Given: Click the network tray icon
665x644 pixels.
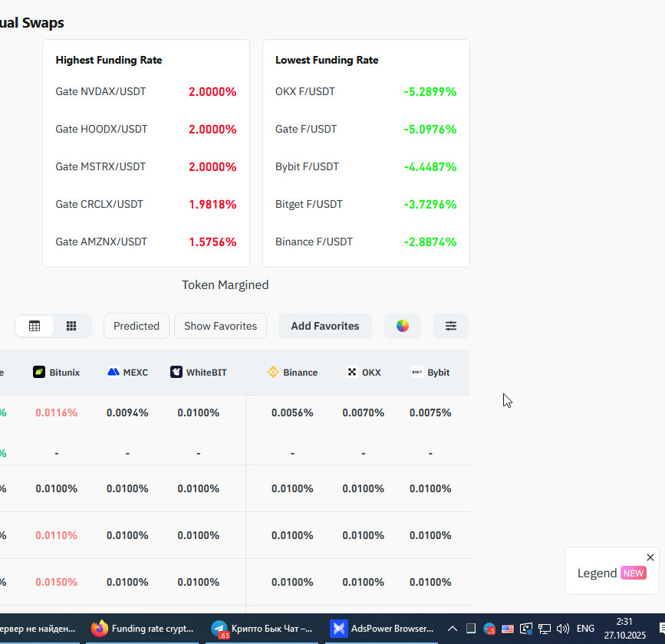Looking at the screenshot, I should point(545,629).
